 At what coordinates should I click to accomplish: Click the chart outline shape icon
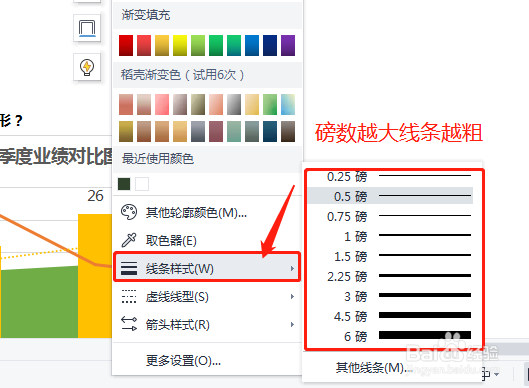[x=87, y=28]
